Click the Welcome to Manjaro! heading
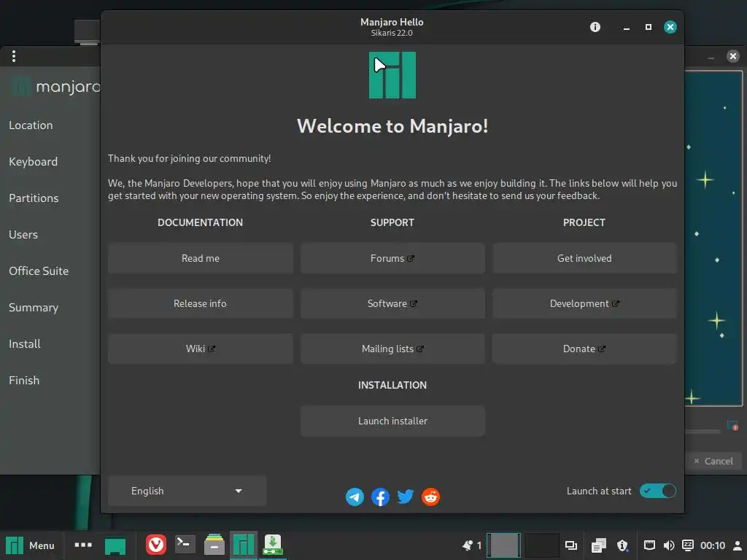The width and height of the screenshot is (747, 560). (392, 126)
